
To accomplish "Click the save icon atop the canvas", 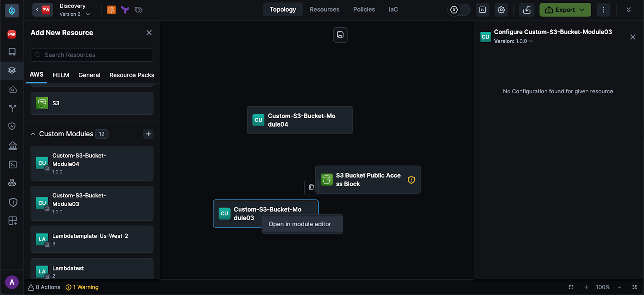I will click(340, 35).
